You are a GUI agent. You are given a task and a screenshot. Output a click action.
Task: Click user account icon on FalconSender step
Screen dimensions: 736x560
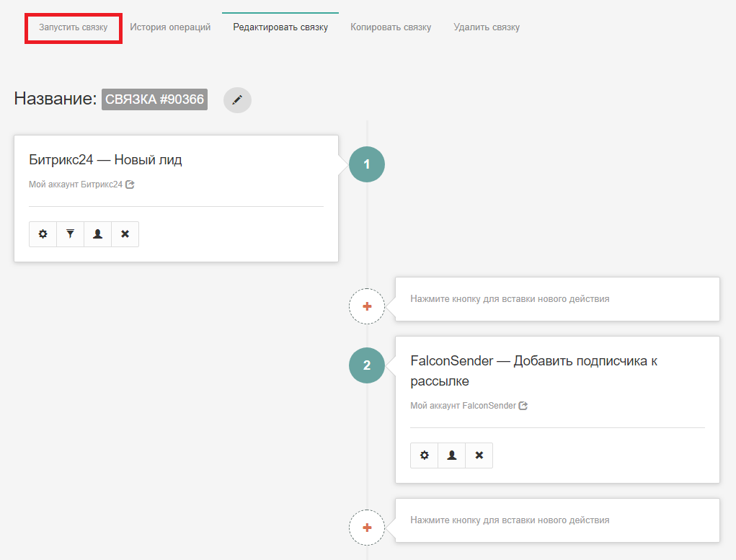coord(451,455)
